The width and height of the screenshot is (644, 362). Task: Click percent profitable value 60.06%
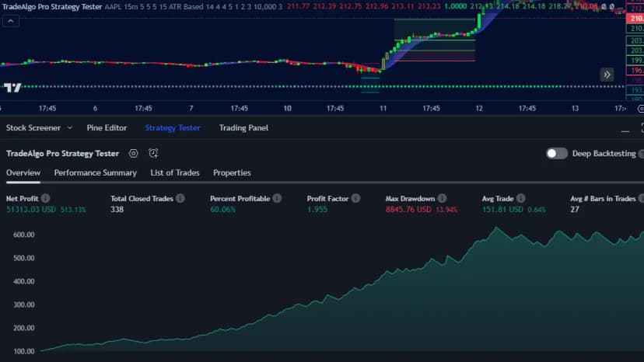point(222,209)
